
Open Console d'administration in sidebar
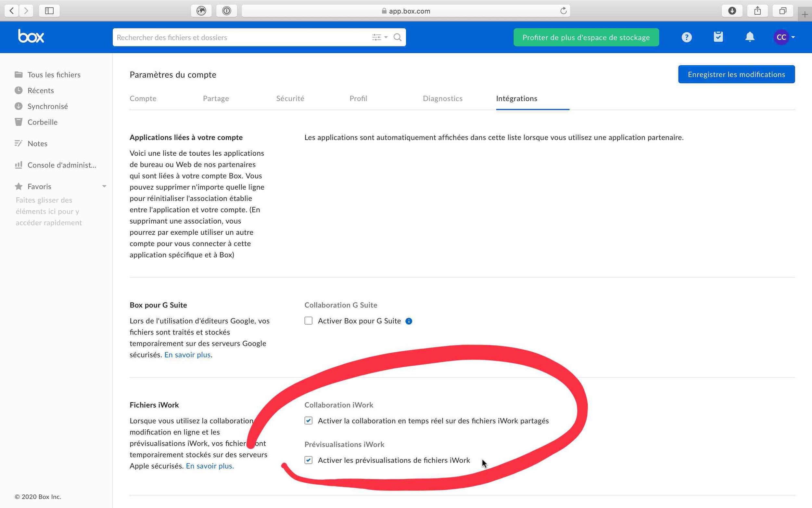pos(56,165)
